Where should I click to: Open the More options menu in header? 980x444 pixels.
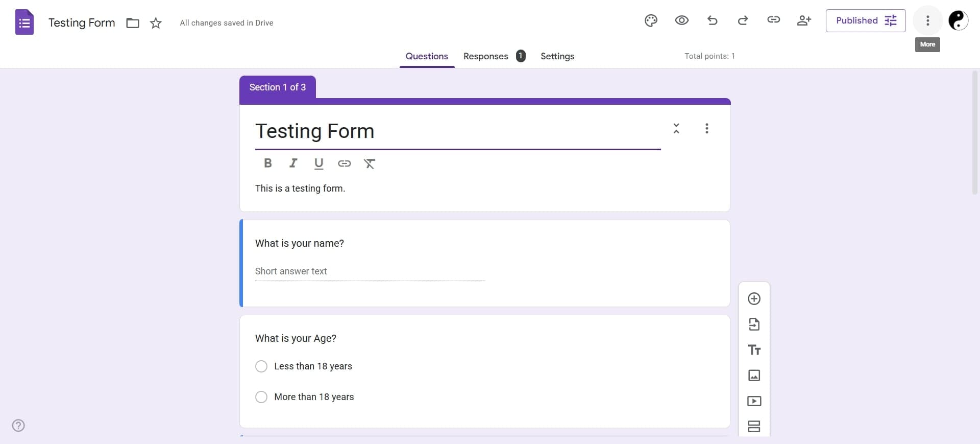tap(927, 20)
